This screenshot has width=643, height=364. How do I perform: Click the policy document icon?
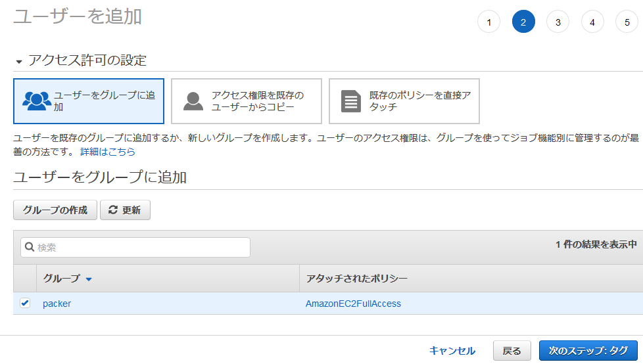click(351, 101)
